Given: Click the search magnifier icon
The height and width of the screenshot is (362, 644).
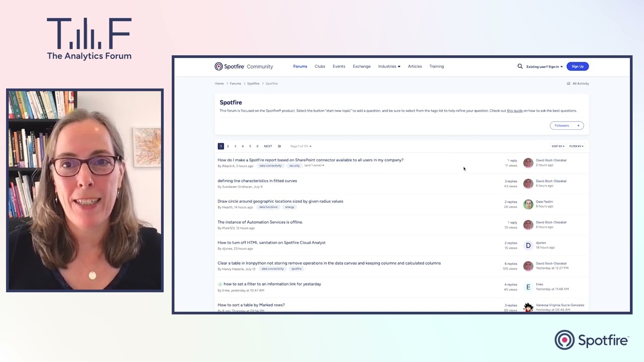Looking at the screenshot, I should click(520, 66).
